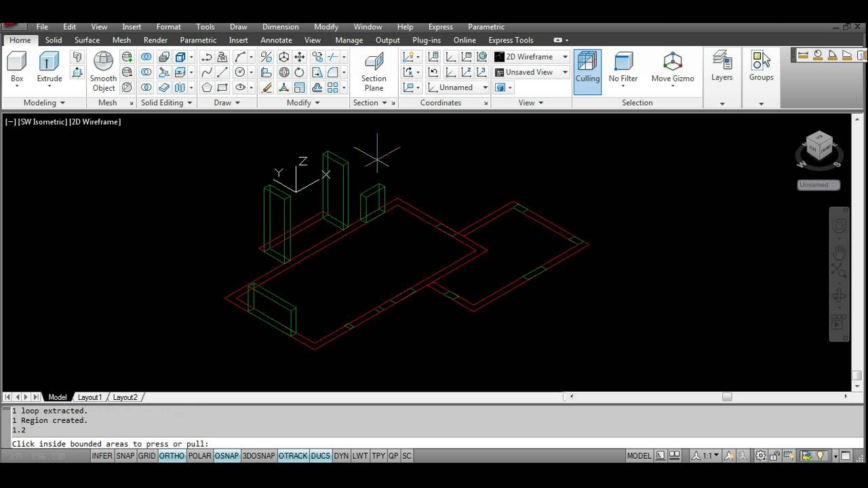This screenshot has width=868, height=488.
Task: Switch to the Surface ribbon tab
Action: click(87, 40)
